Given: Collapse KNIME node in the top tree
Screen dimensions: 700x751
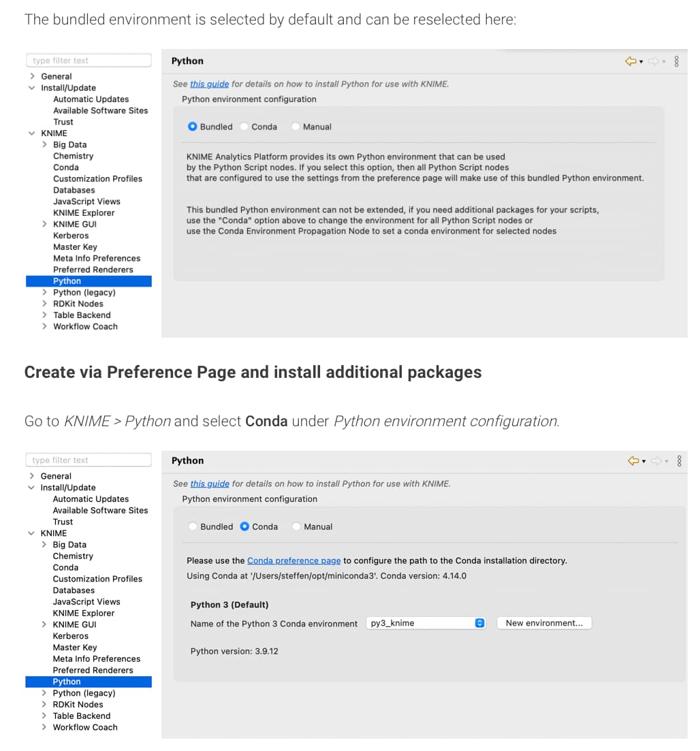Looking at the screenshot, I should tap(32, 133).
